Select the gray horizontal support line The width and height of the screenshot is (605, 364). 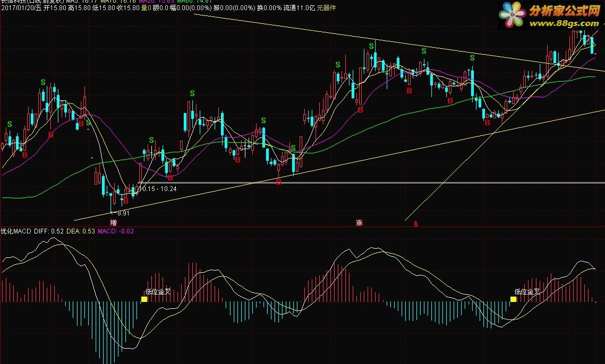tap(372, 183)
